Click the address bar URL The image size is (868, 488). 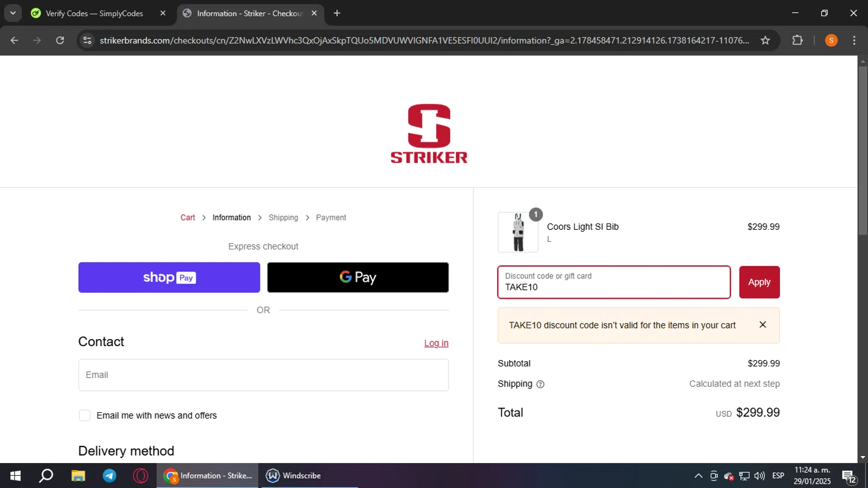(424, 41)
